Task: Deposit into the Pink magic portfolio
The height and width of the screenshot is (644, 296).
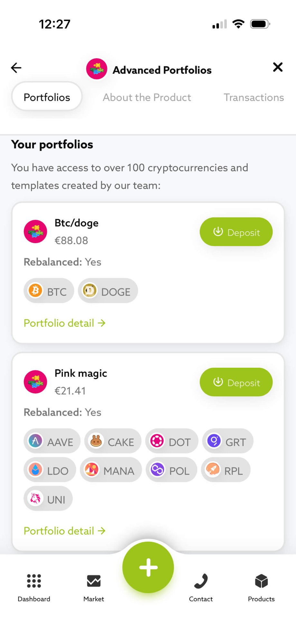Action: tap(236, 382)
